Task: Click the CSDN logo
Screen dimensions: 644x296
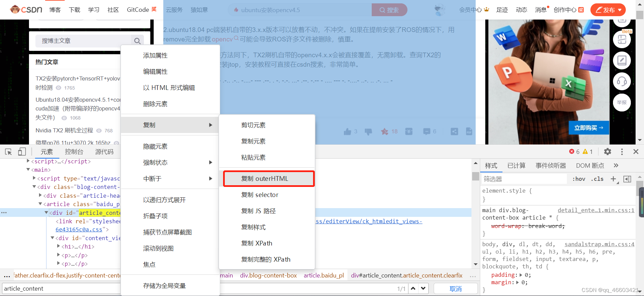Action: click(26, 9)
